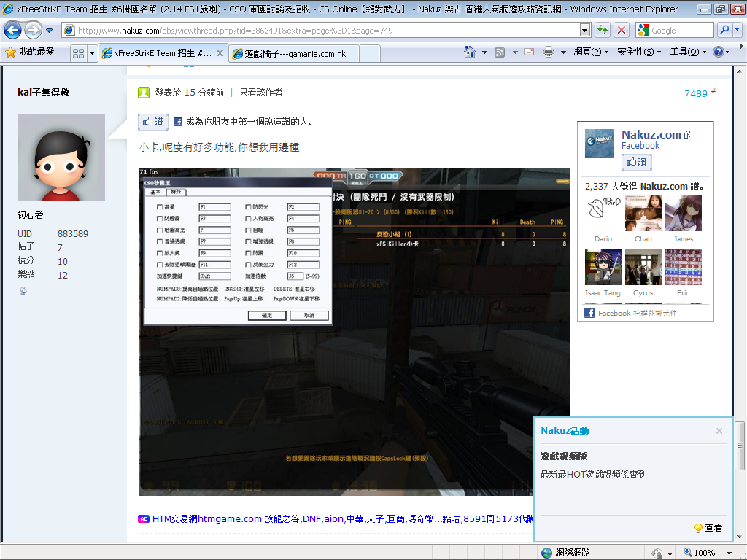Click the Refresh page icon

pyautogui.click(x=603, y=31)
